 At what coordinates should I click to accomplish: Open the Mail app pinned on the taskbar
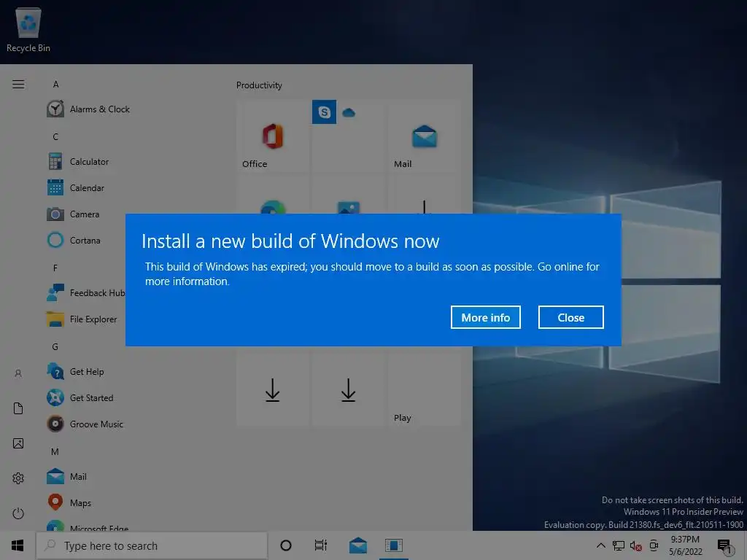coord(357,545)
